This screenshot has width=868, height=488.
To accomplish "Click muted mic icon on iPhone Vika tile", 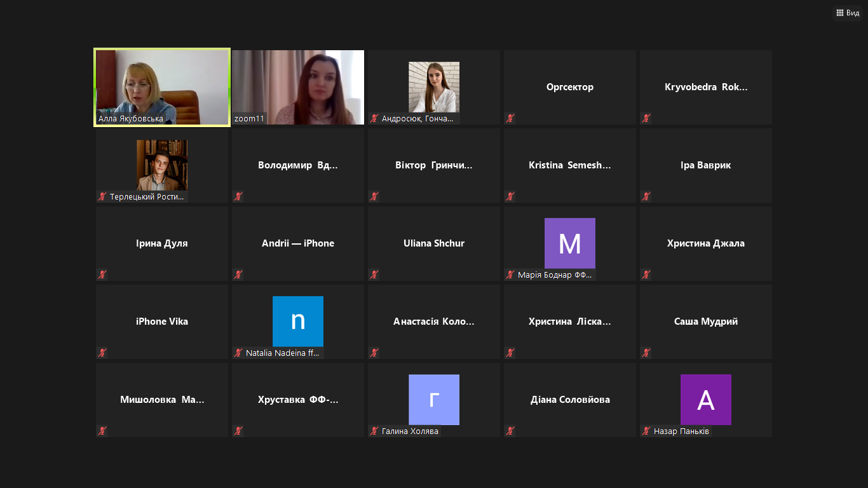I will [x=102, y=353].
